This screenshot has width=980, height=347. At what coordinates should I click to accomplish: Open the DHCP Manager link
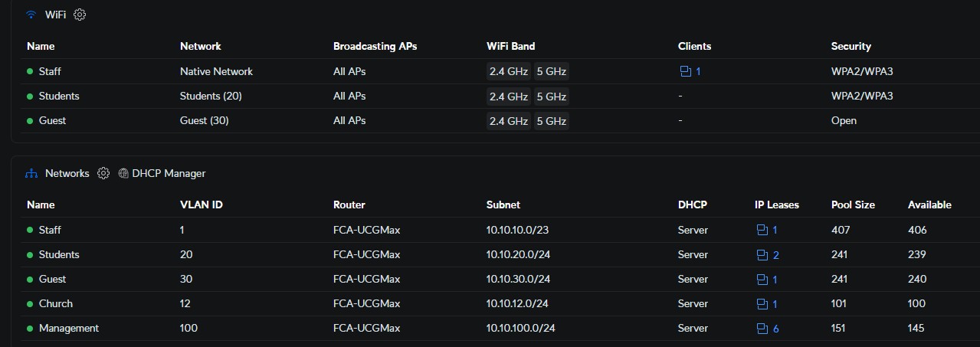(169, 174)
